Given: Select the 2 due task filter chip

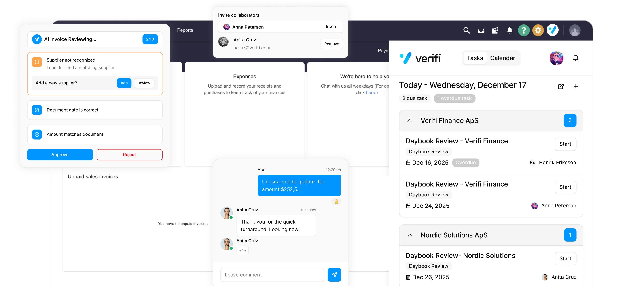Looking at the screenshot, I should pos(415,98).
